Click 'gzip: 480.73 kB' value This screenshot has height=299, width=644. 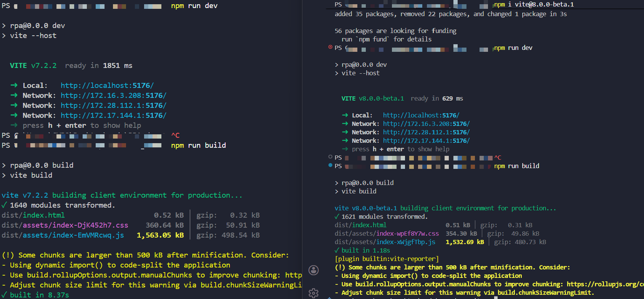(x=521, y=242)
